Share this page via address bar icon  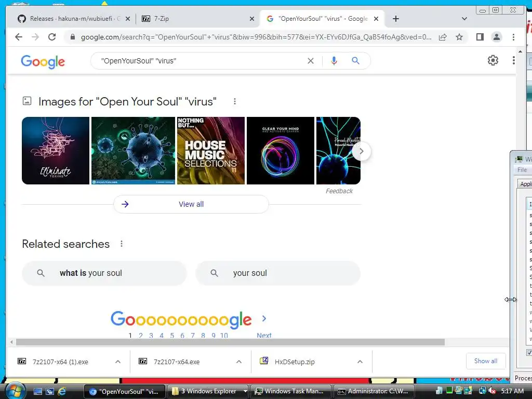tap(443, 37)
